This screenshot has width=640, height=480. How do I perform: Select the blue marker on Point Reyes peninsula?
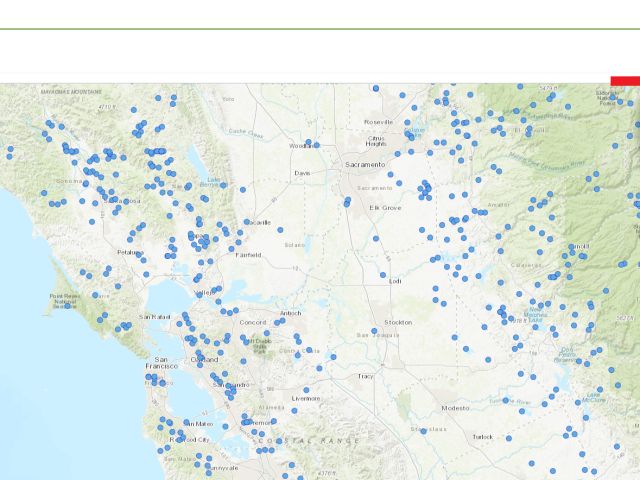click(x=67, y=305)
